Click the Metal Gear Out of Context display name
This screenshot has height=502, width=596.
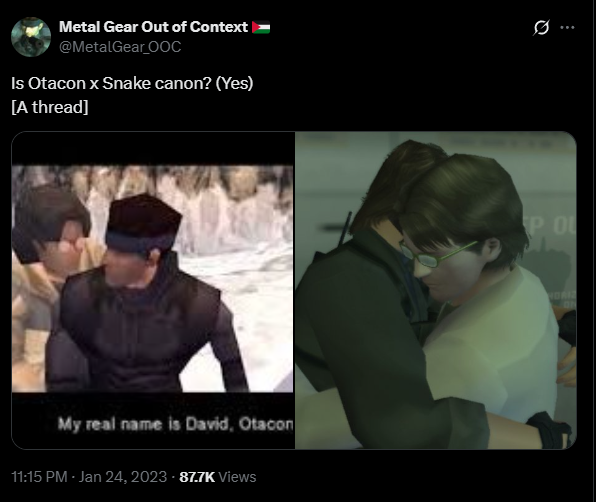click(x=153, y=27)
